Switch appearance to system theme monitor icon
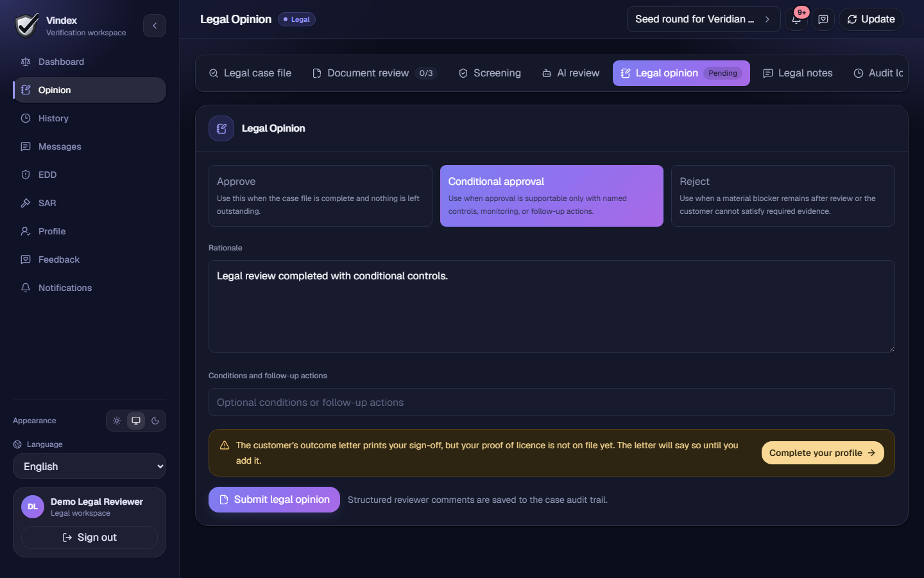 136,421
